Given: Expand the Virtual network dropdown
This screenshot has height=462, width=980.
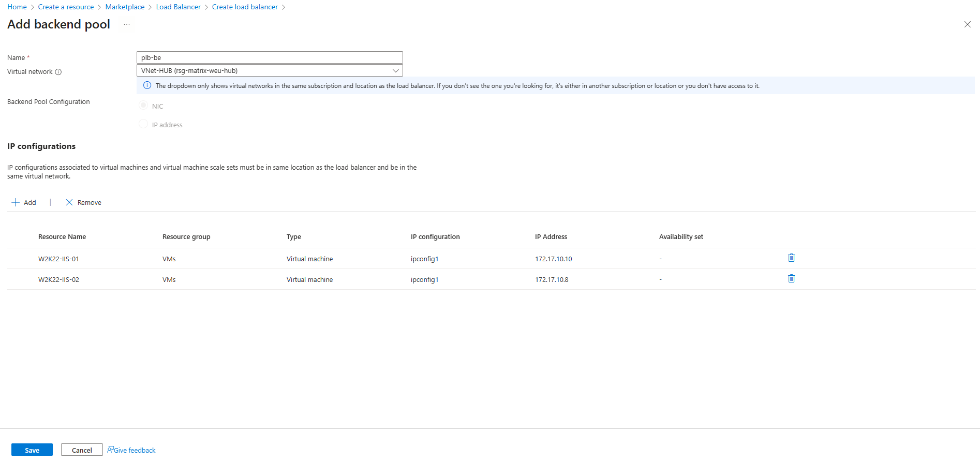Looking at the screenshot, I should point(395,70).
